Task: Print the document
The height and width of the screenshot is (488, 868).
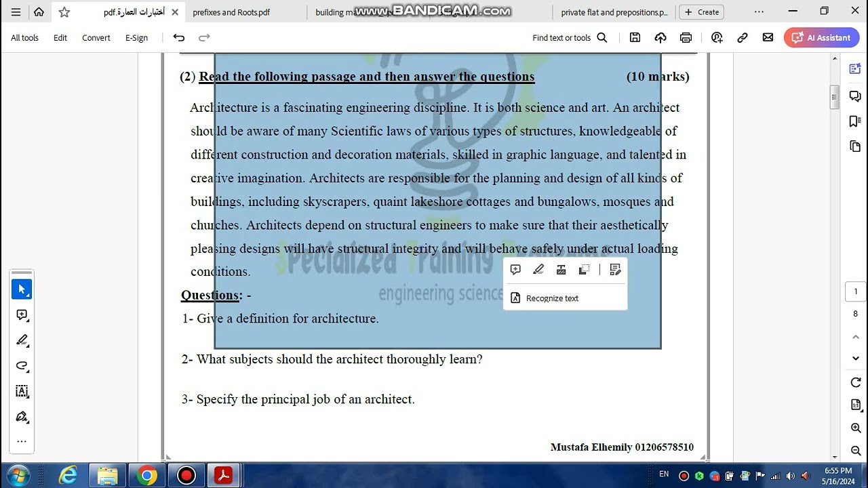Action: pyautogui.click(x=686, y=38)
